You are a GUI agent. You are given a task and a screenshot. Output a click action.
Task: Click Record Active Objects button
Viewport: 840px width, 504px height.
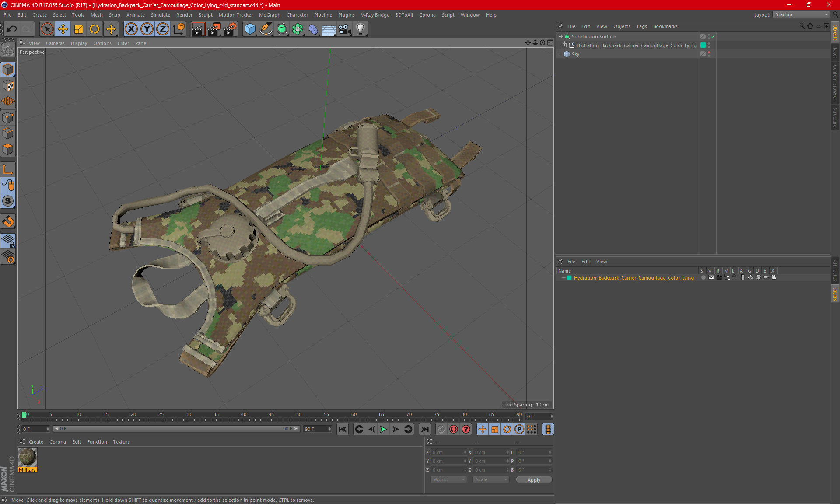click(441, 429)
